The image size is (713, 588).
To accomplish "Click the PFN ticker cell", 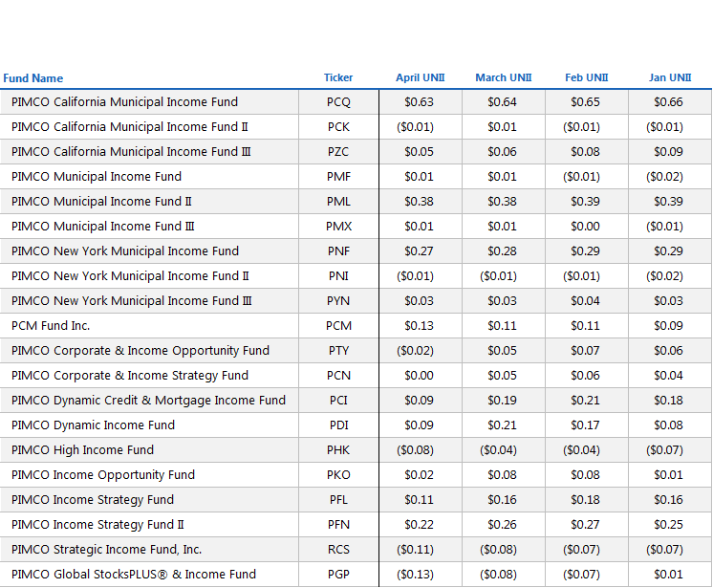I will pos(338,524).
